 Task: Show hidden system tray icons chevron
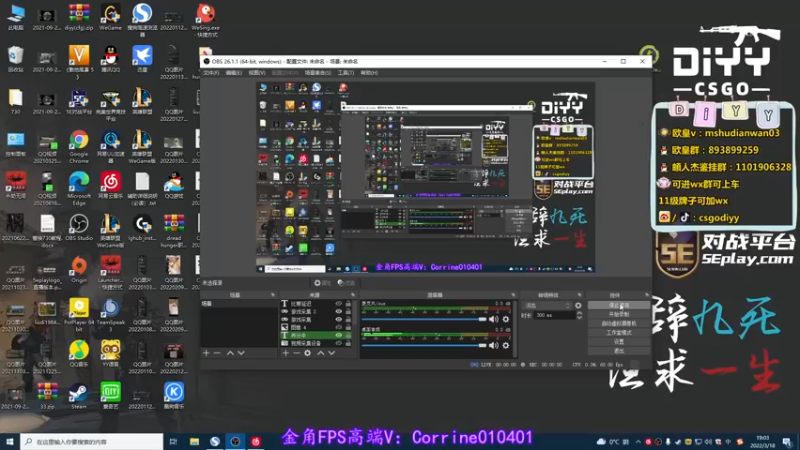tap(638, 442)
